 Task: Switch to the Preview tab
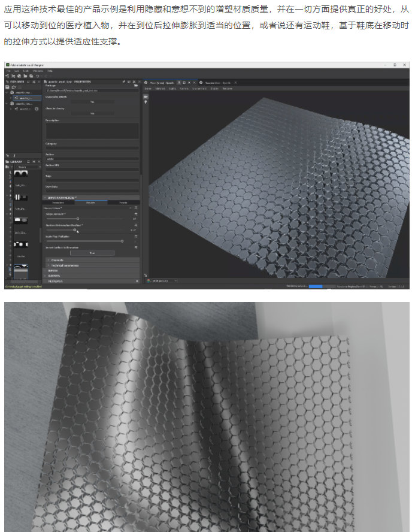click(x=90, y=202)
